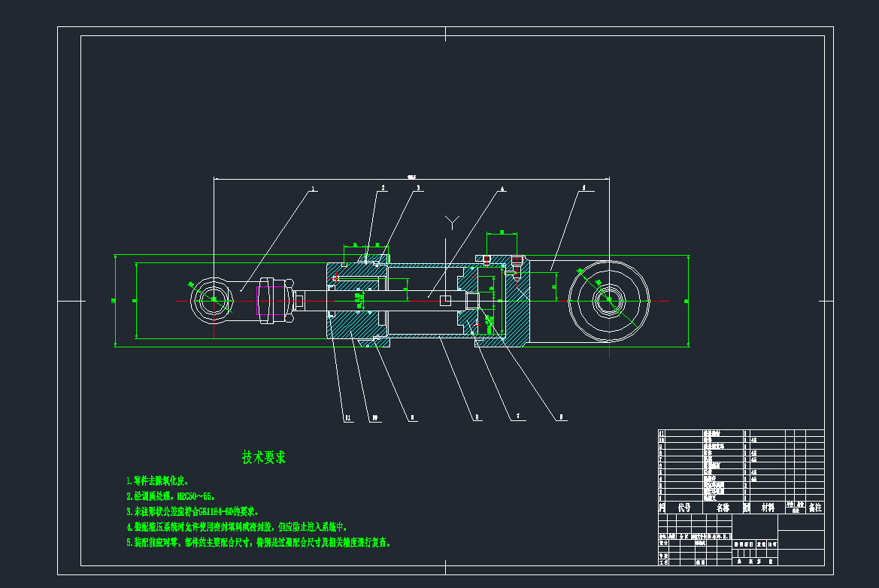The image size is (879, 588).
Task: Select part callout number 11 at bottom left
Action: pos(348,417)
